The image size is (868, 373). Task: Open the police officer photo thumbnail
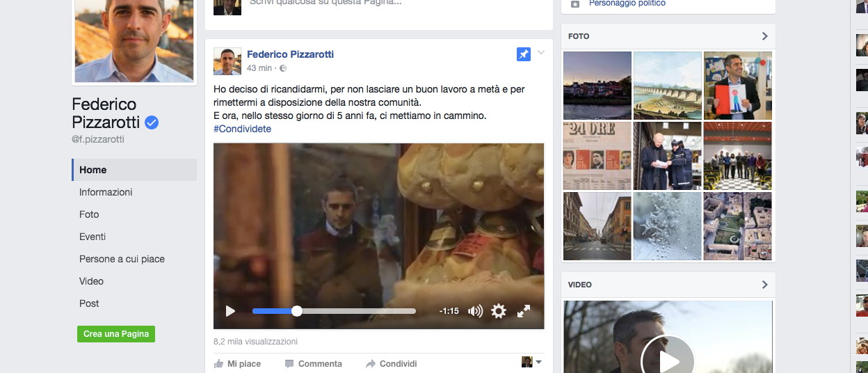pyautogui.click(x=668, y=156)
